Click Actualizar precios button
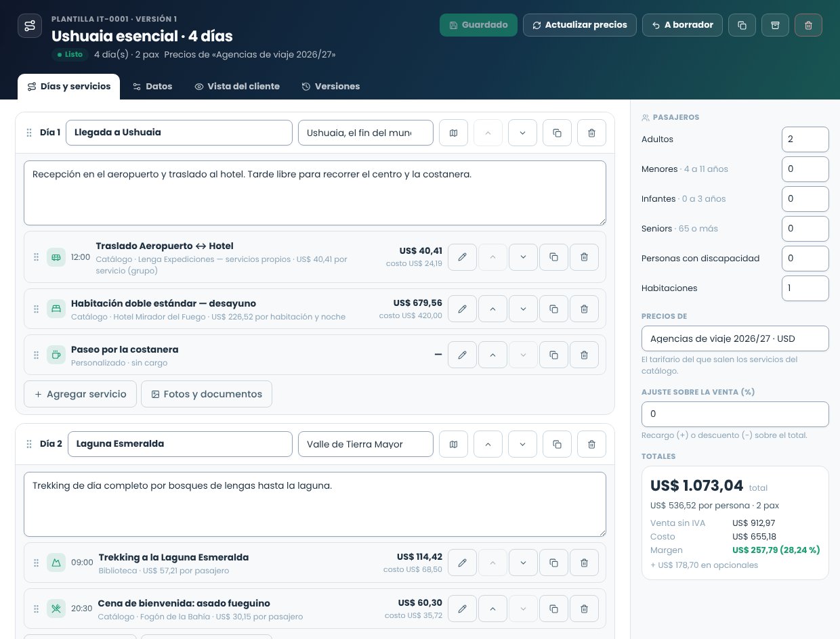 point(580,25)
